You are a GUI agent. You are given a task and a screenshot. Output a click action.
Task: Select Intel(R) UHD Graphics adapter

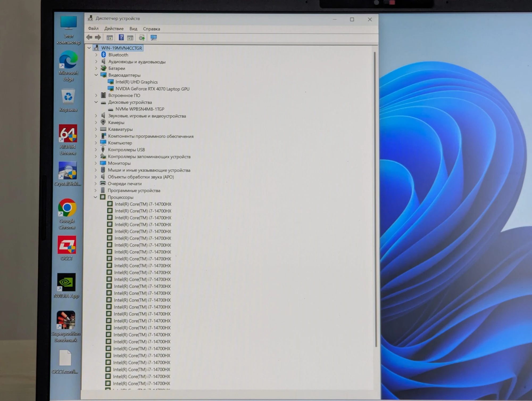[x=136, y=82]
